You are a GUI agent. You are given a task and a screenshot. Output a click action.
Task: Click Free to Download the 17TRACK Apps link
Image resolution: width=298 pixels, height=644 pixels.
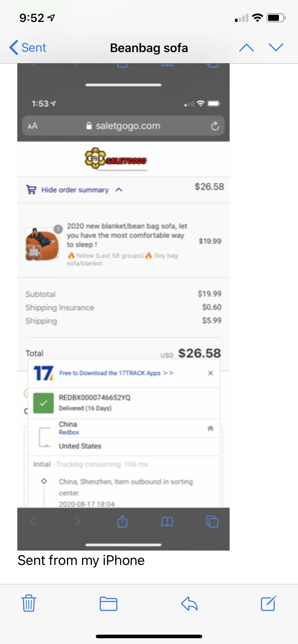(x=116, y=373)
